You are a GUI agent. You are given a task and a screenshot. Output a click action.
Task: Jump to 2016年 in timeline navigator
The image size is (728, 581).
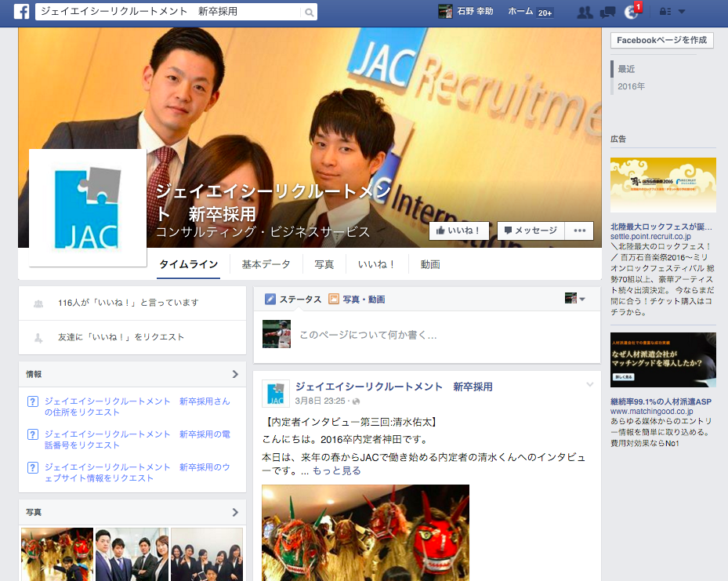[631, 86]
